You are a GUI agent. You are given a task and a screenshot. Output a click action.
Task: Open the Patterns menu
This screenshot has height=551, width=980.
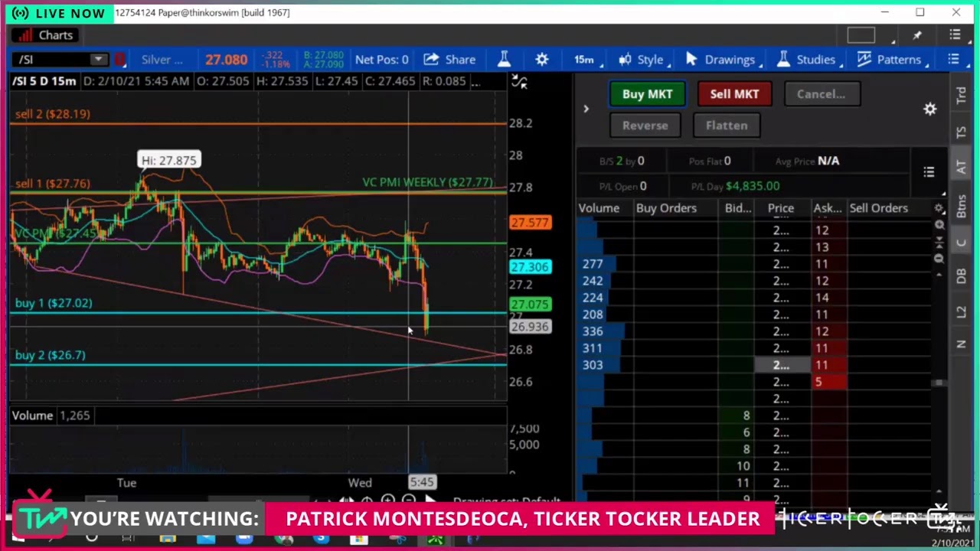click(x=891, y=60)
